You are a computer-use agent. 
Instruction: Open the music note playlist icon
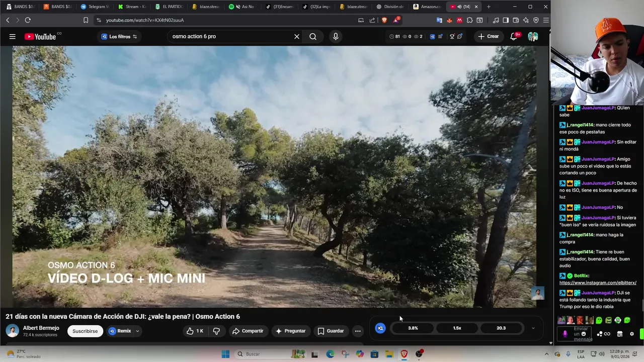click(x=496, y=20)
